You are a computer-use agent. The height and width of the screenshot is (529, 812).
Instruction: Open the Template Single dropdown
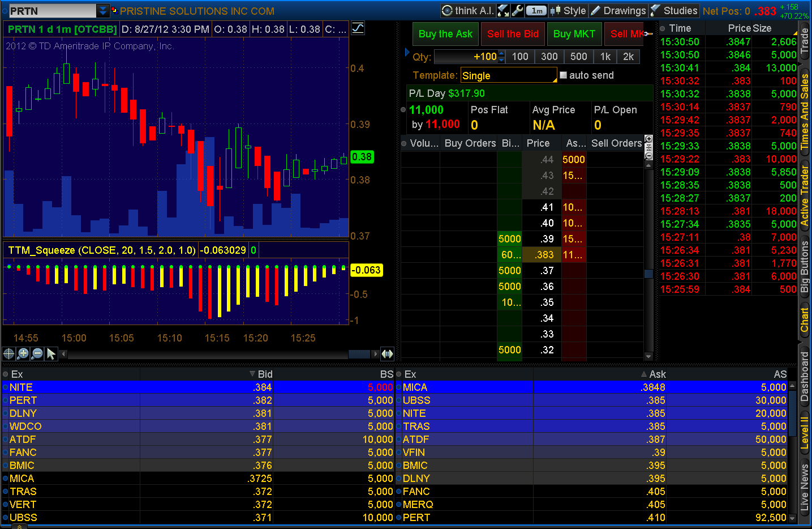[508, 75]
